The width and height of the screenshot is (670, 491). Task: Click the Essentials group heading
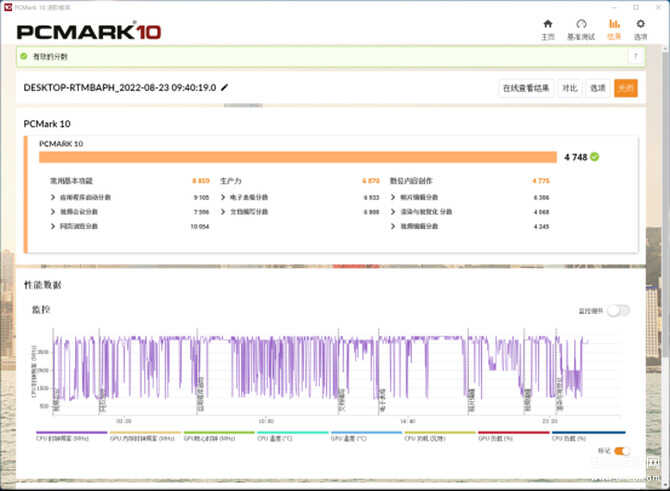point(71,181)
